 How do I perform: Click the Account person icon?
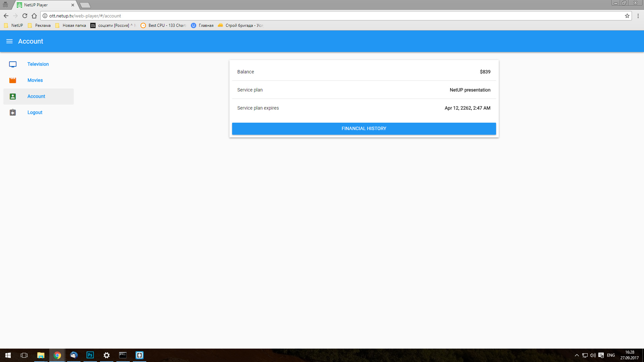pos(13,96)
